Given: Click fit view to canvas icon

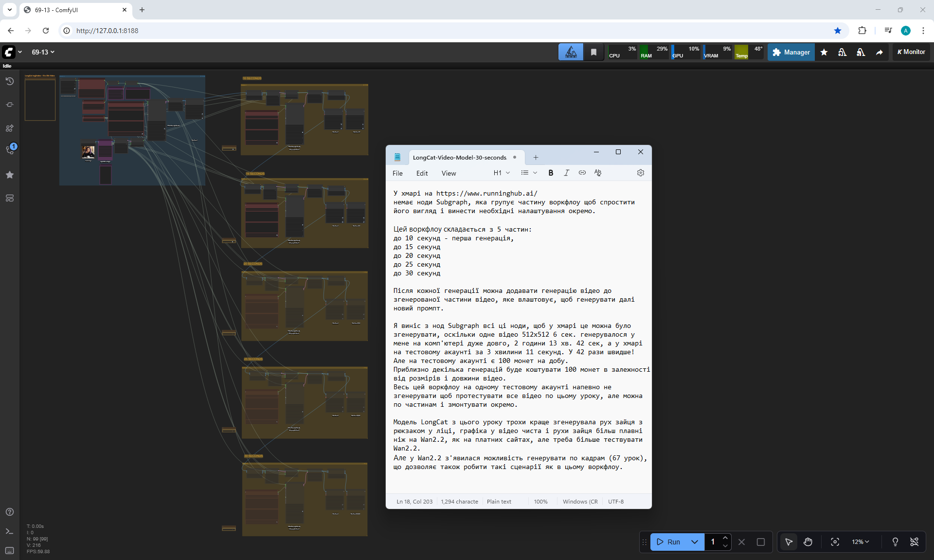Looking at the screenshot, I should point(835,542).
